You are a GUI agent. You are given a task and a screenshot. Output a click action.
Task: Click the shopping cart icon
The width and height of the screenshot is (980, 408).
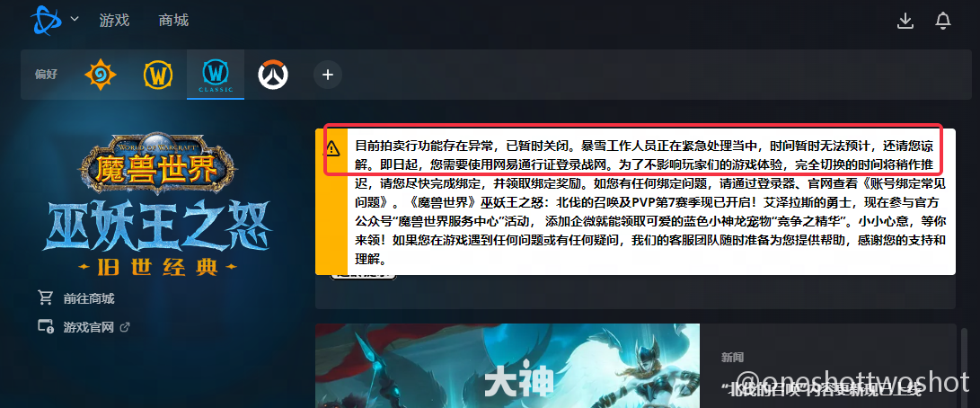46,297
